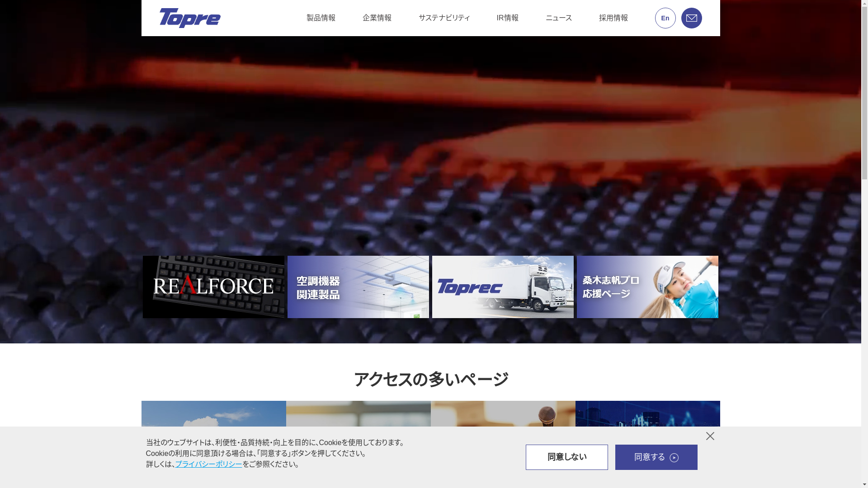Open the Toprec truck banner
The width and height of the screenshot is (868, 488).
pyautogui.click(x=503, y=287)
